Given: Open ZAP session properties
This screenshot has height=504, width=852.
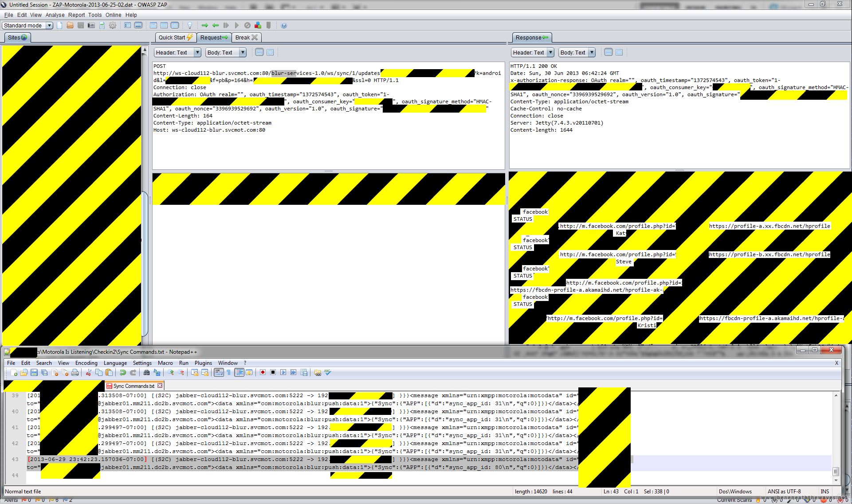Looking at the screenshot, I should 102,25.
